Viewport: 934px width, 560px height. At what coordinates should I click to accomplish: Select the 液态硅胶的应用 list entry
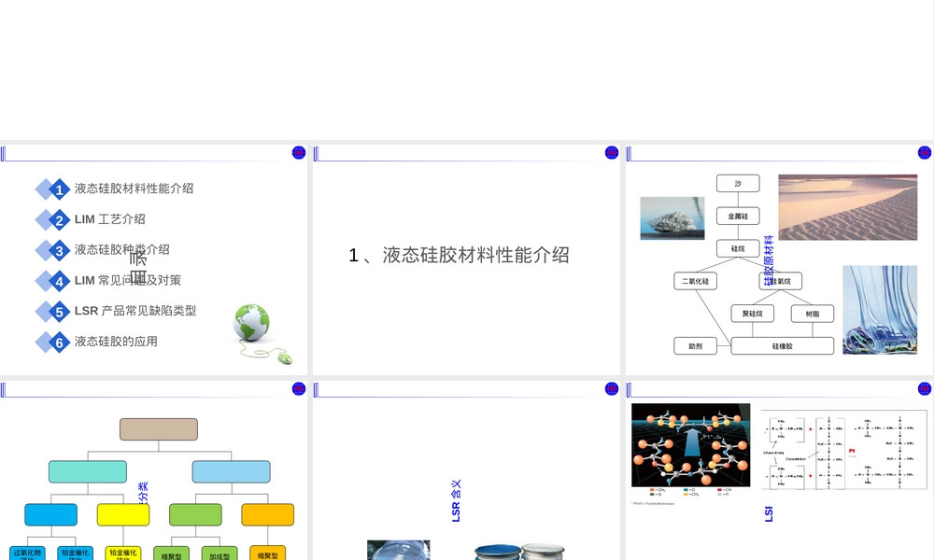pyautogui.click(x=116, y=342)
